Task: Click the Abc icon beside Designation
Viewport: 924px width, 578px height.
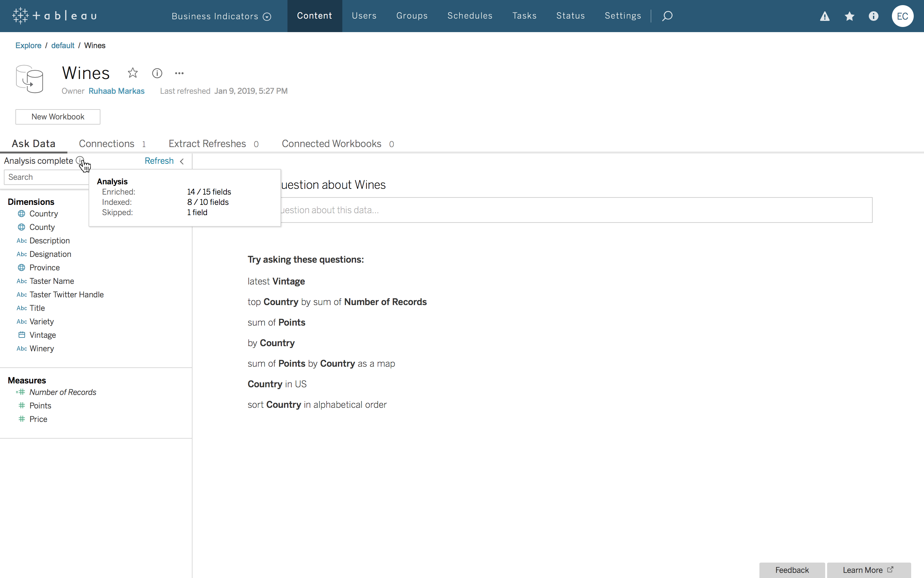Action: [x=22, y=254]
